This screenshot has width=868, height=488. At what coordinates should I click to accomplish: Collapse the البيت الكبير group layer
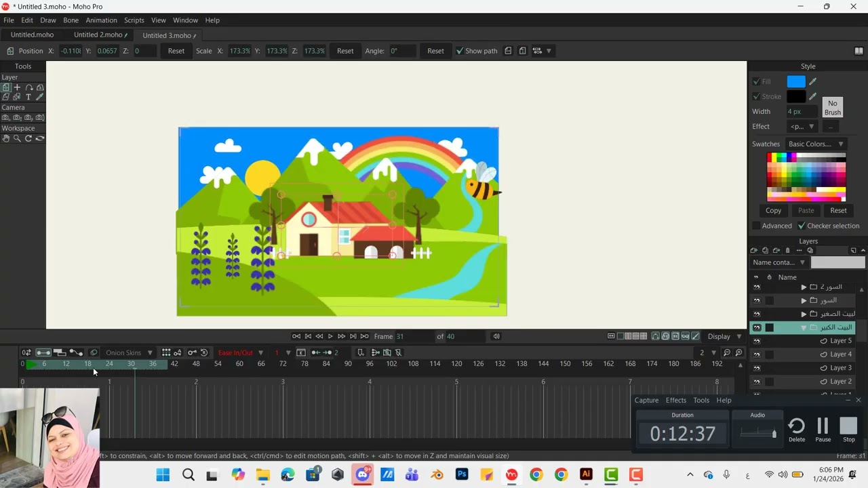804,327
